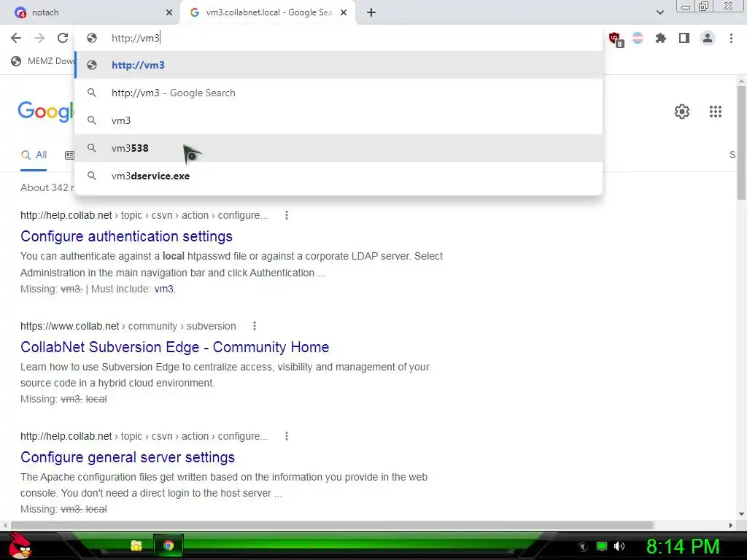747x560 pixels.
Task: Click the Angry Birds start button
Action: coord(20,545)
